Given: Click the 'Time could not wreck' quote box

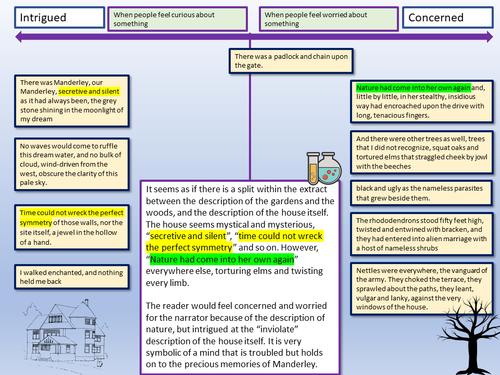Looking at the screenshot, I should [72, 227].
